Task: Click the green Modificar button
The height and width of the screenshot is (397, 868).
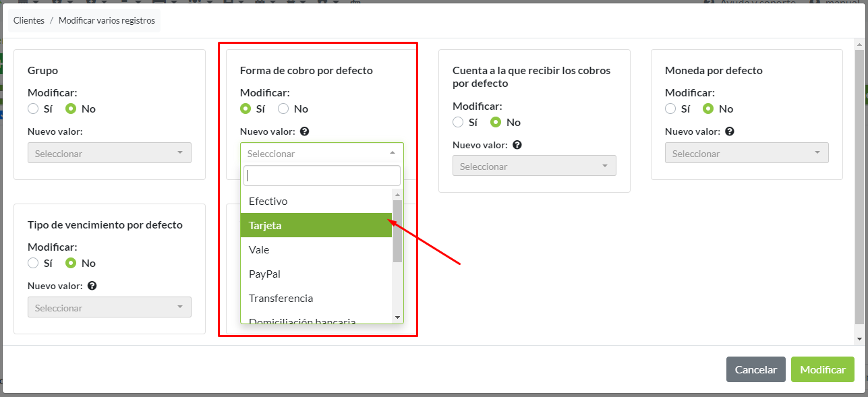Action: [822, 369]
